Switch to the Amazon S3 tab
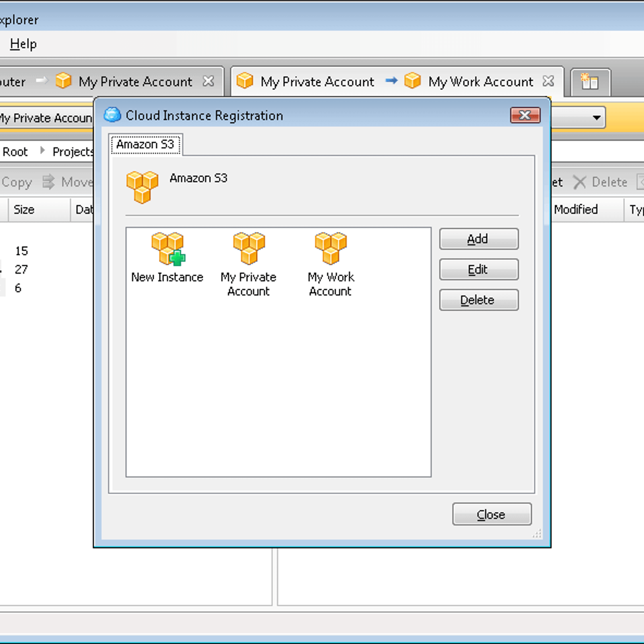This screenshot has height=644, width=644. (145, 144)
